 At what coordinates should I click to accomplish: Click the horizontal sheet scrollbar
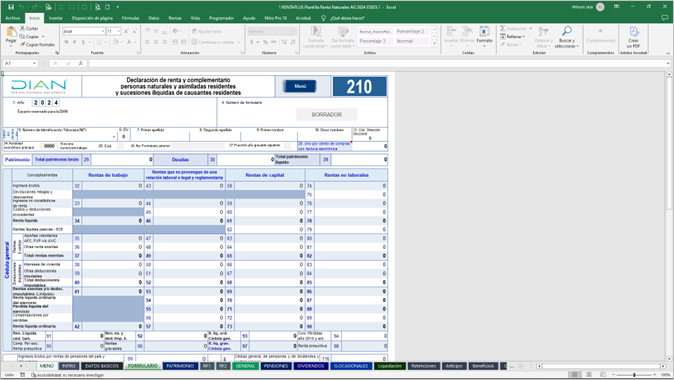[600, 366]
